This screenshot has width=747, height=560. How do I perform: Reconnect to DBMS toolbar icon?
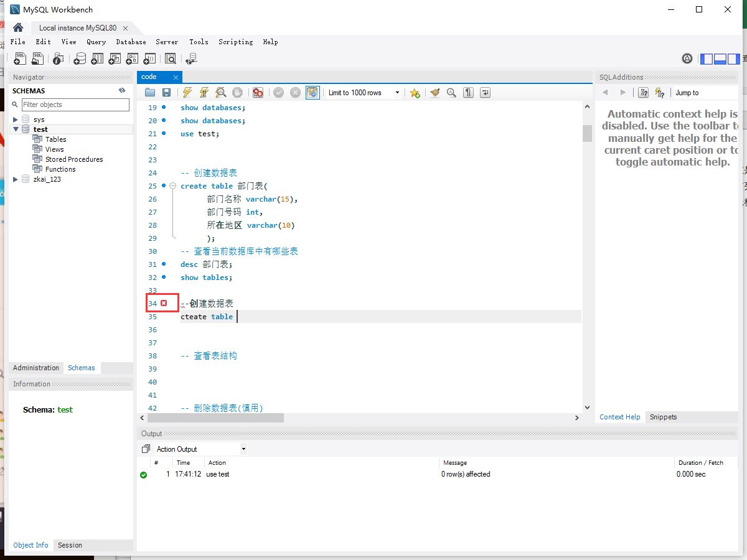(191, 58)
